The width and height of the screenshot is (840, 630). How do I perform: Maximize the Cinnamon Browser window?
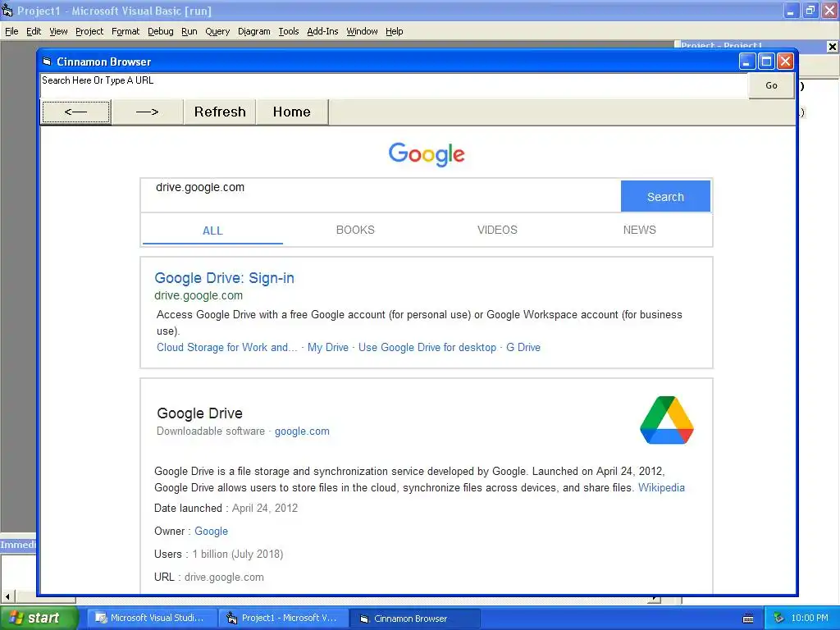[x=766, y=62]
